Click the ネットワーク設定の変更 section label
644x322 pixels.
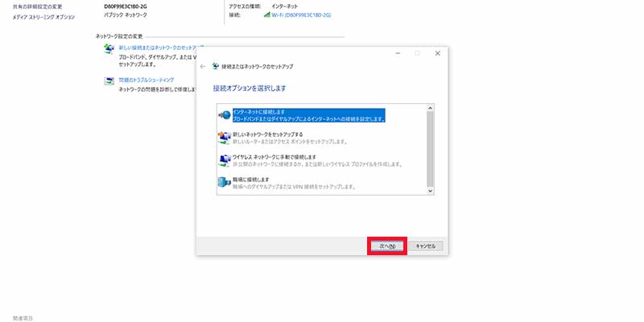119,36
